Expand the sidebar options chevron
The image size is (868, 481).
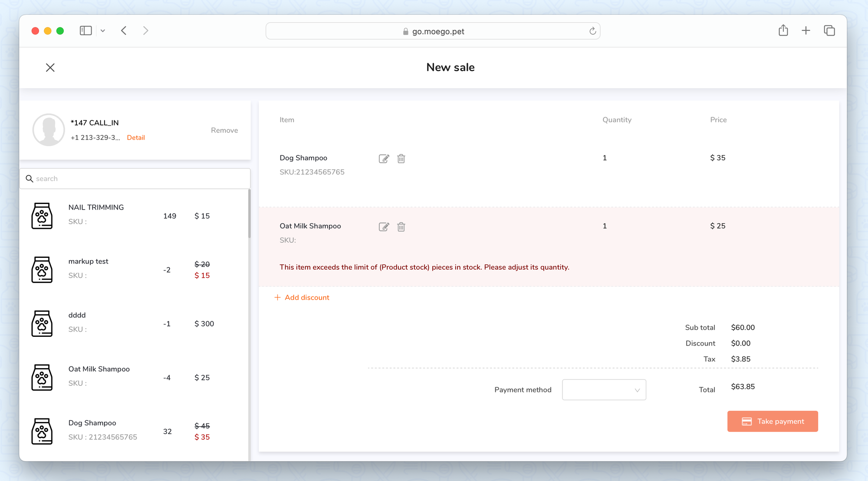[x=103, y=31]
